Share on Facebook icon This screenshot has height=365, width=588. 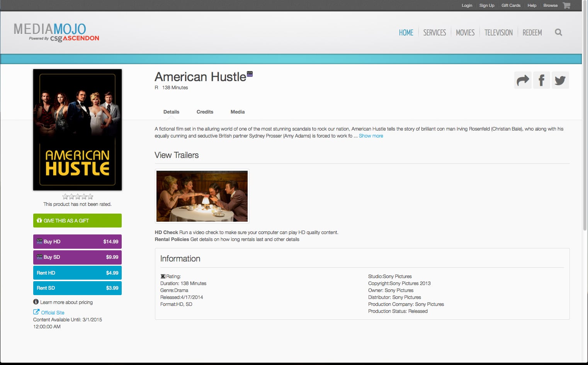pyautogui.click(x=541, y=80)
